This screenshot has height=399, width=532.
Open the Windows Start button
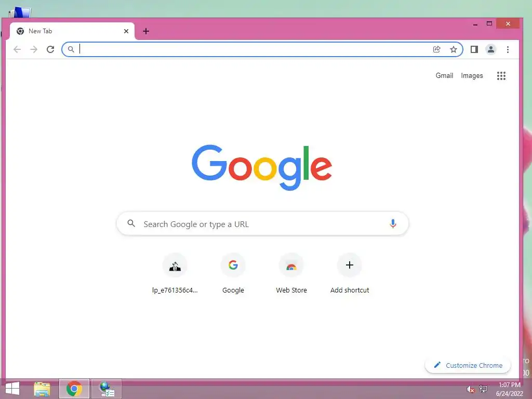(12, 389)
